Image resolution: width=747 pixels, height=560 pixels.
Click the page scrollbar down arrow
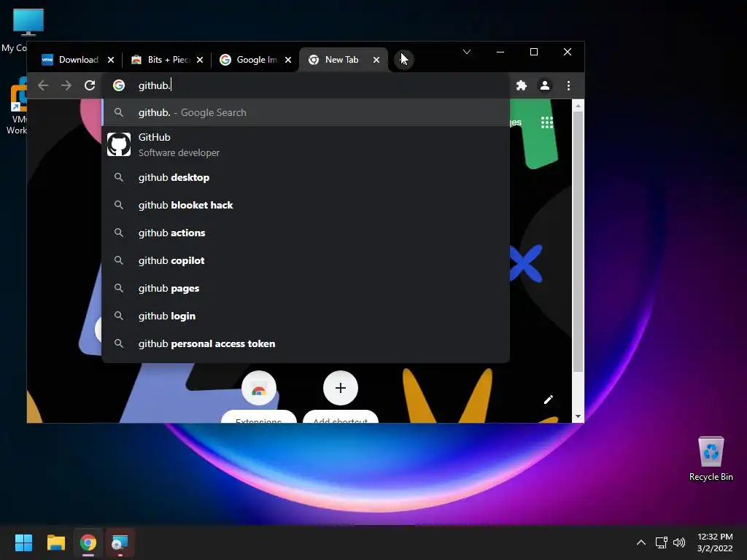(x=578, y=416)
